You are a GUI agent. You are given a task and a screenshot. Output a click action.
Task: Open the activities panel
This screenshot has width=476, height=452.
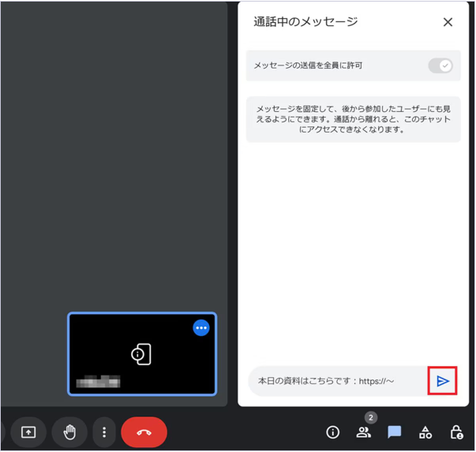(425, 432)
